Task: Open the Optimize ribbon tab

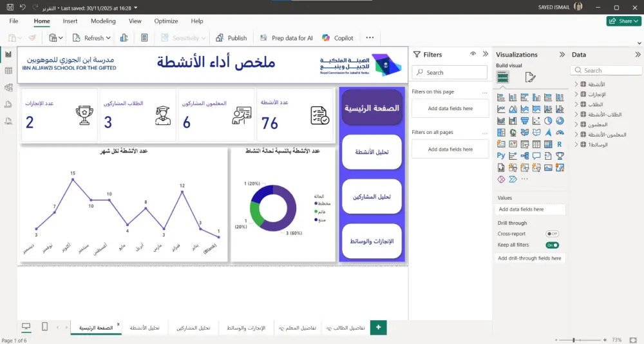Action: coord(166,21)
